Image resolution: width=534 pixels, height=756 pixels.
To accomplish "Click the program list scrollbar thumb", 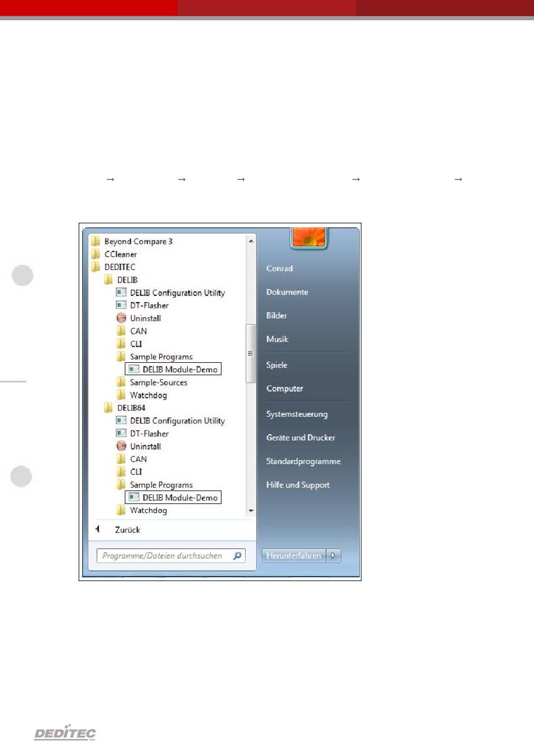I will [x=251, y=353].
